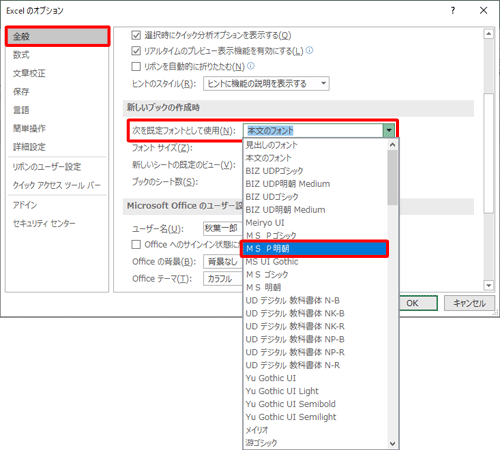Select ＭＳ ゴシック font
Viewport: 500px width, 450px height.
pos(315,275)
